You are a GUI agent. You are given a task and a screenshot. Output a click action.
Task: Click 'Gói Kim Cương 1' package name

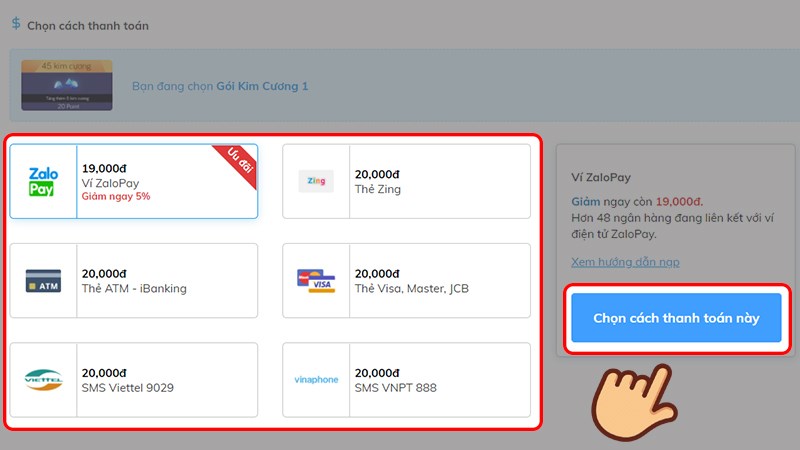(262, 86)
